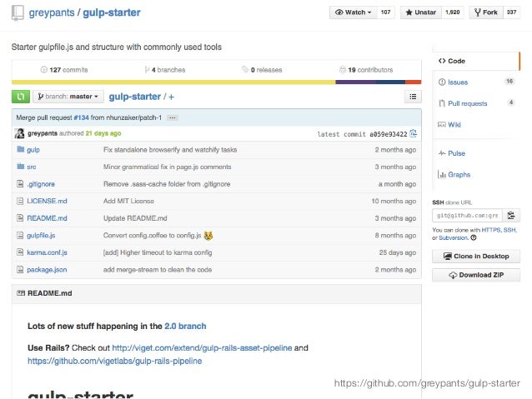Click the SSH clone URL field
The image size is (532, 399).
(x=467, y=216)
